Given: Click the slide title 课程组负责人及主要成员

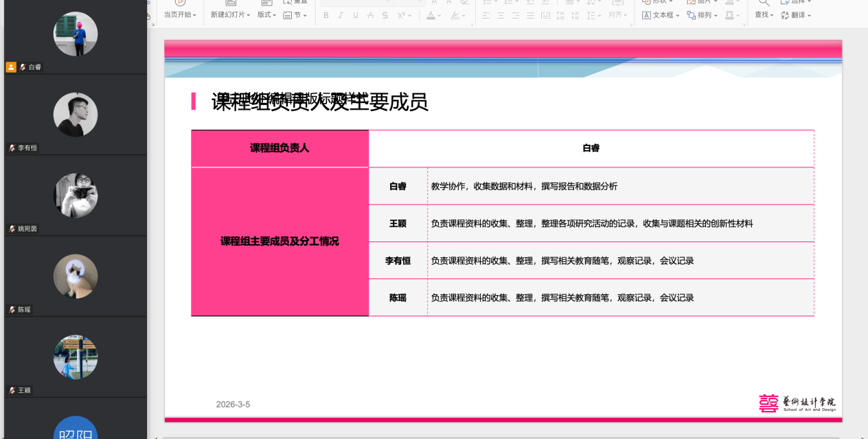Looking at the screenshot, I should 320,102.
